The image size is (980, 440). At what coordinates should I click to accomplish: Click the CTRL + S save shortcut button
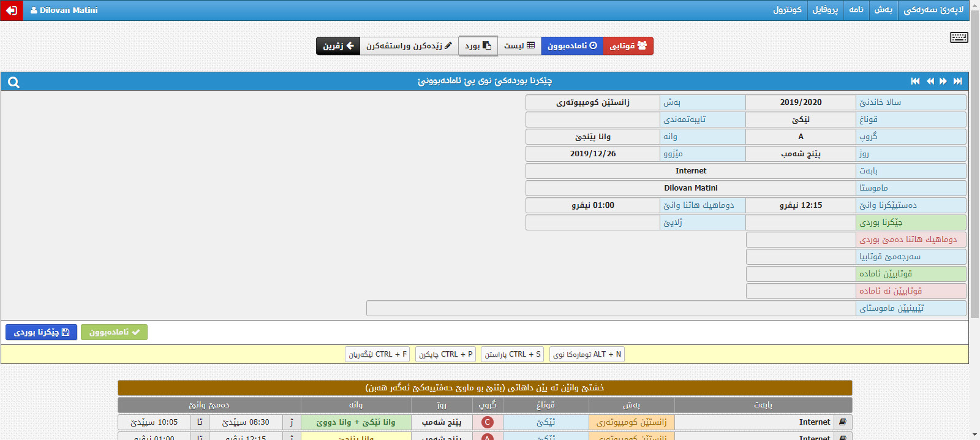[512, 354]
